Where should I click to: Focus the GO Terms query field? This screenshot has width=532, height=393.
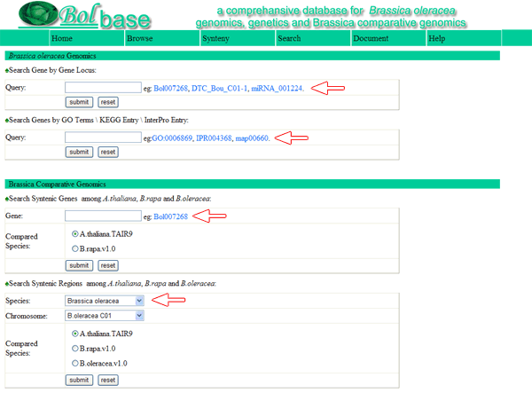tap(103, 138)
